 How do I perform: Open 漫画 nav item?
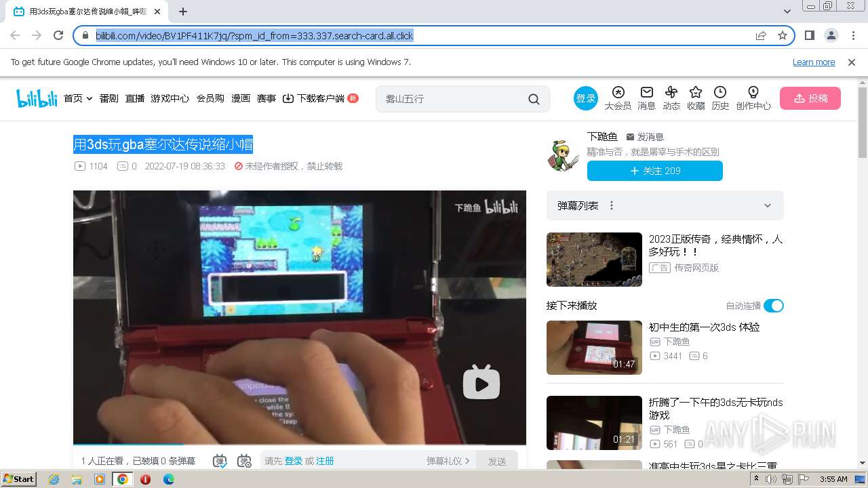(x=241, y=98)
